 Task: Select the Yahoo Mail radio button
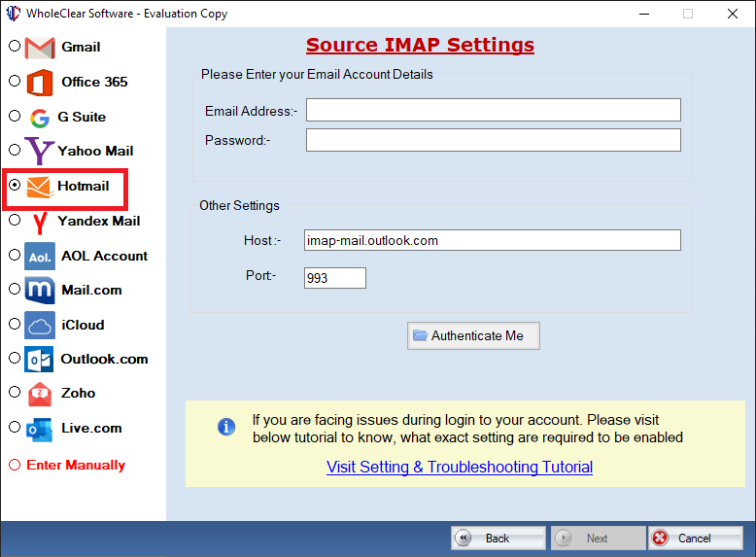coord(15,150)
